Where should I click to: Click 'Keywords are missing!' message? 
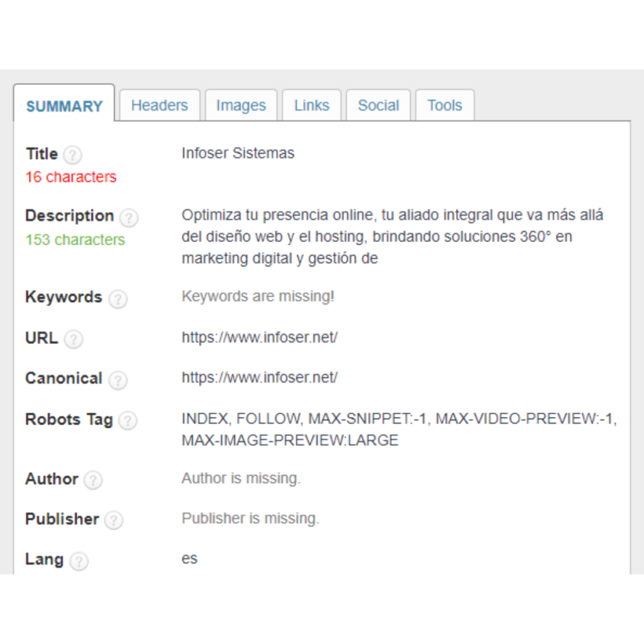point(258,296)
